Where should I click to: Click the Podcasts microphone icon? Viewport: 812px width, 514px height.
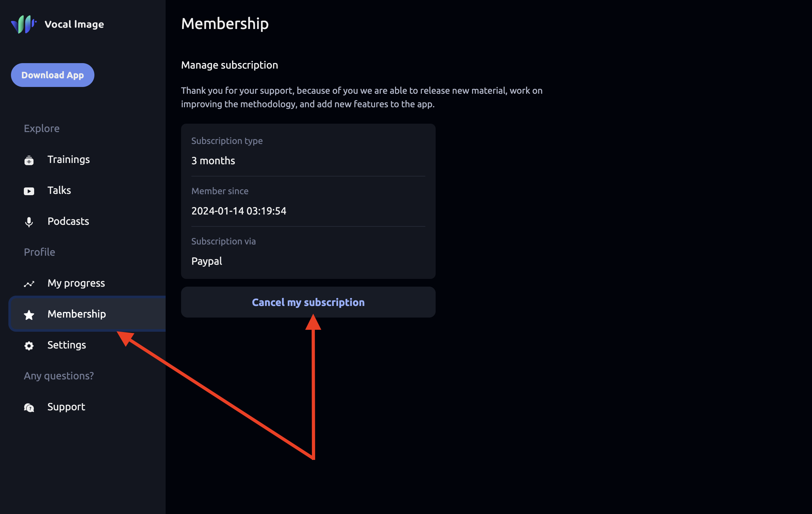29,222
